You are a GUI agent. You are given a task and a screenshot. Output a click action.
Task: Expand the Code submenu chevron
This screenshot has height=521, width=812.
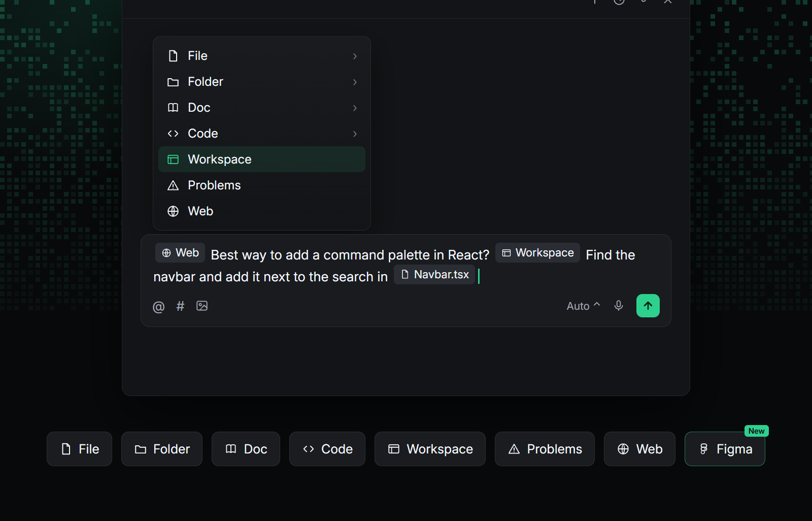click(x=355, y=134)
